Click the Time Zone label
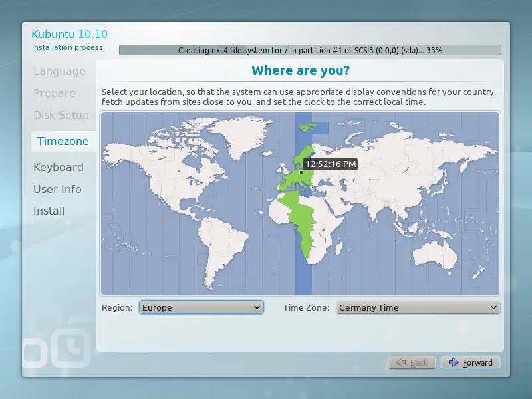Screen dimensions: 532x399 click(306, 308)
